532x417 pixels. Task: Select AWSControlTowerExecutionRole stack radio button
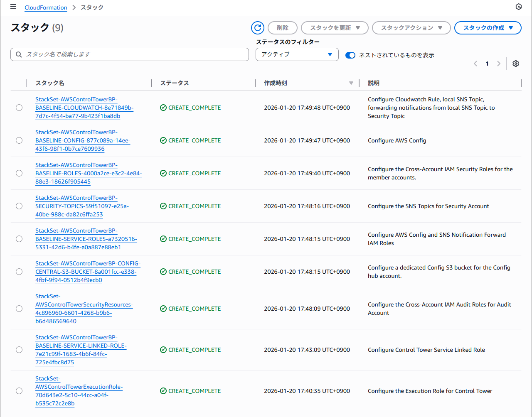point(19,391)
